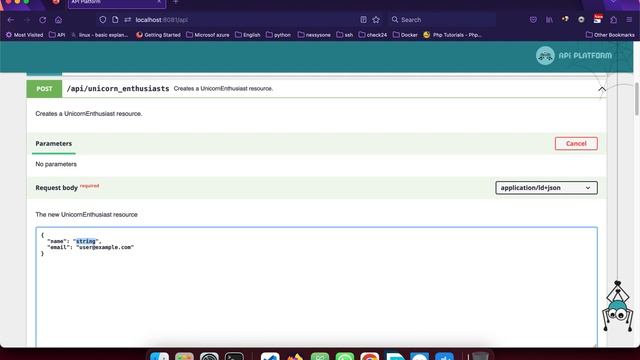Go back with the browser back arrow
Viewport: 640px width, 360px height.
pyautogui.click(x=11, y=20)
